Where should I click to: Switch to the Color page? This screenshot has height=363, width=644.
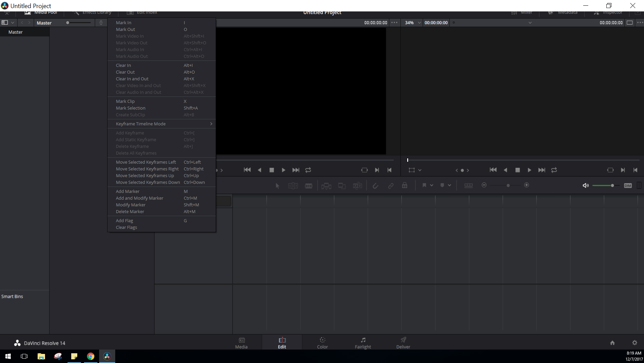click(322, 343)
